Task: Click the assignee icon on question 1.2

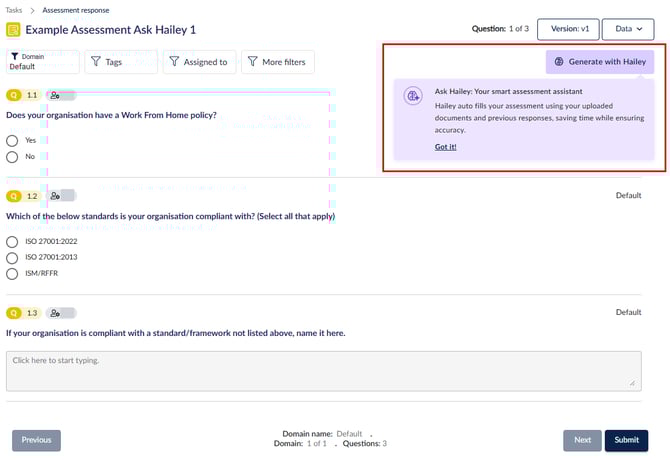Action: 55,196
